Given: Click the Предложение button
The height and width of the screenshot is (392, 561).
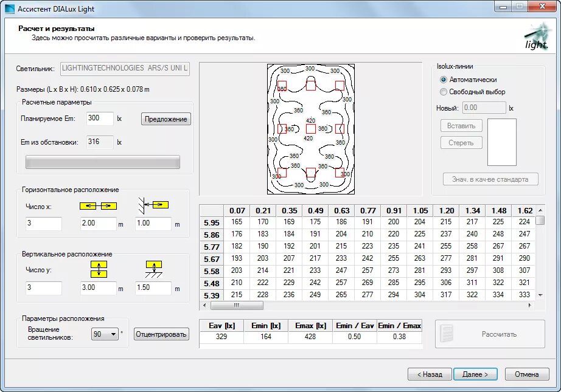Looking at the screenshot, I should pyautogui.click(x=166, y=119).
